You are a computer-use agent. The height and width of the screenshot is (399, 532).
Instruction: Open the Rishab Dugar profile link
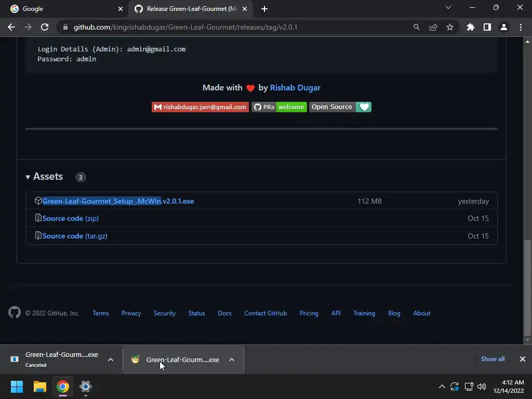[x=295, y=87]
